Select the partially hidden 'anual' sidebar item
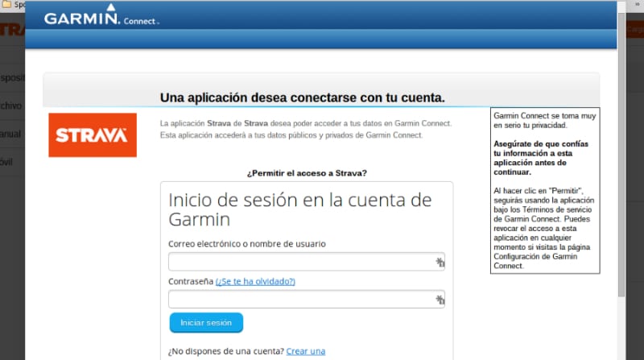 pos(11,134)
